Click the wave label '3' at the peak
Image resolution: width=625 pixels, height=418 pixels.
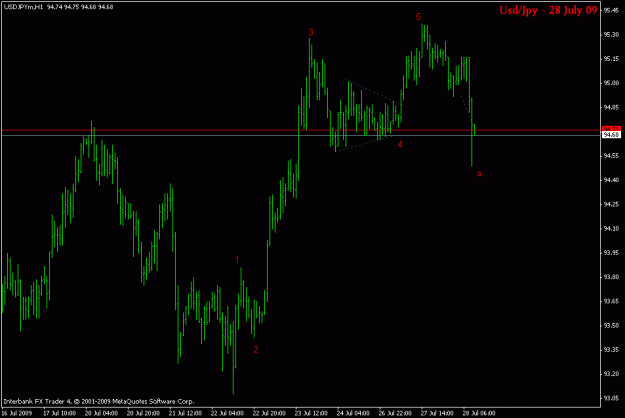pos(311,33)
